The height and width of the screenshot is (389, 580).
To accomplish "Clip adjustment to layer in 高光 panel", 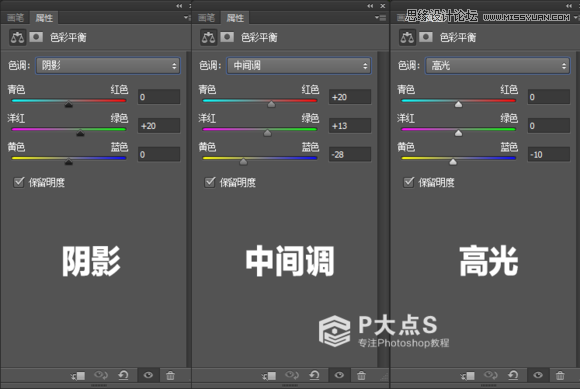I will click(x=468, y=376).
